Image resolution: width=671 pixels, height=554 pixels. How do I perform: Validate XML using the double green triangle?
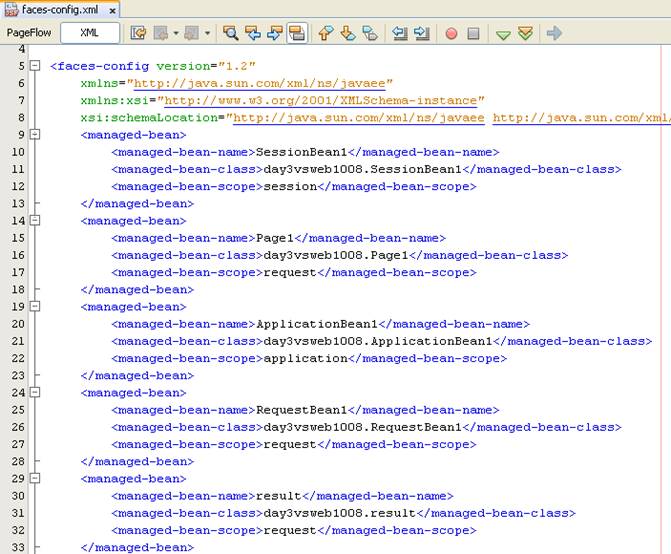(525, 33)
